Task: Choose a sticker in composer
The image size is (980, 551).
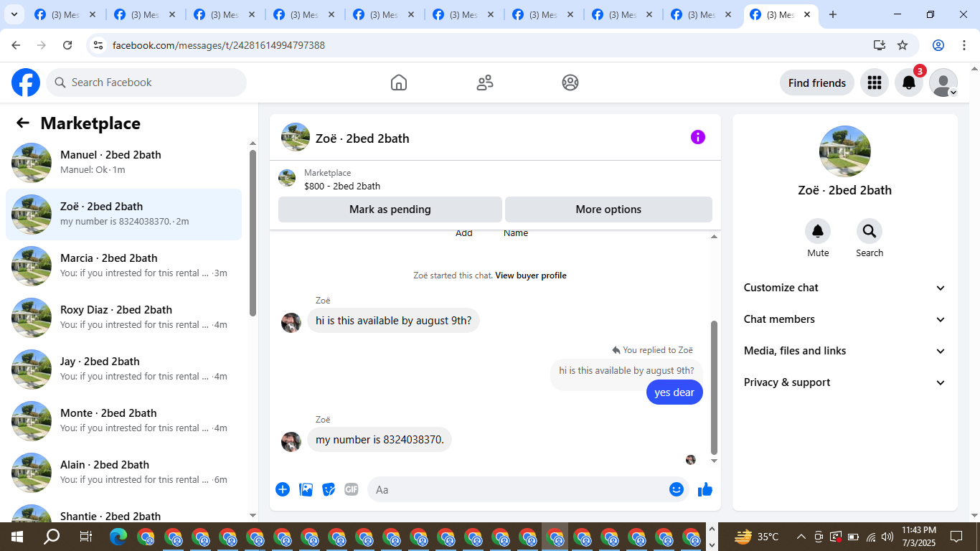Action: [x=329, y=489]
